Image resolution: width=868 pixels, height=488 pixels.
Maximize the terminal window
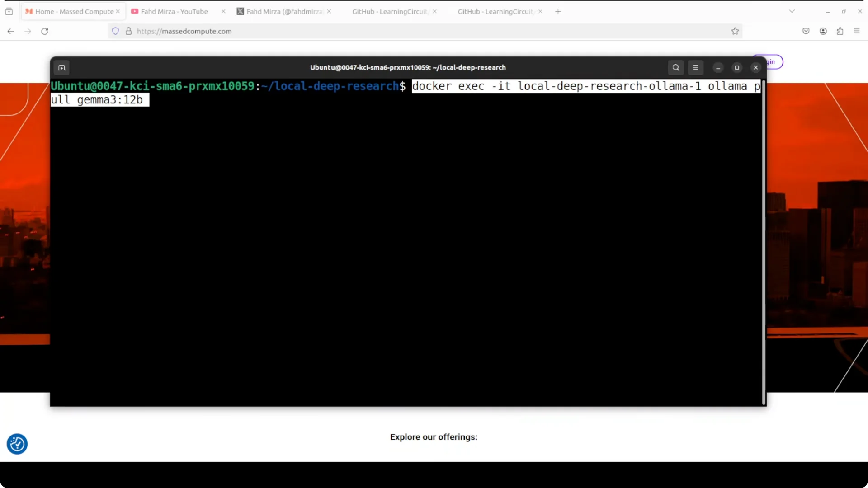[737, 68]
